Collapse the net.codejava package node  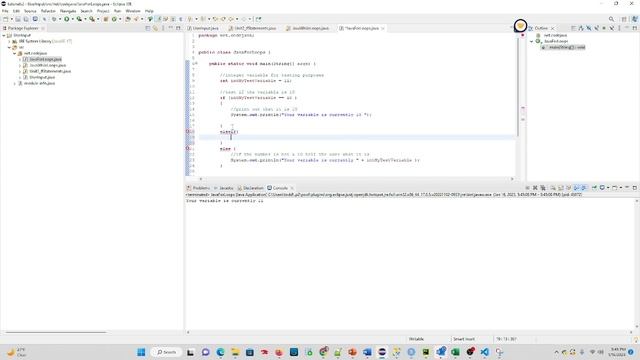[15, 53]
